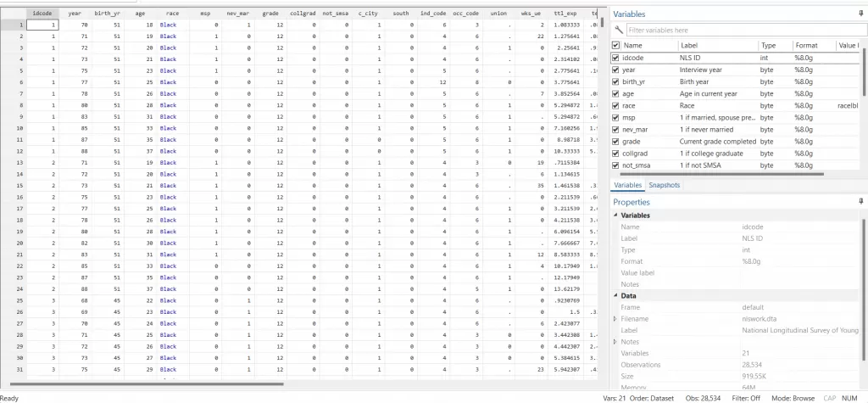Screen dimensions: 868x403
Task: Collapse the Data section in Properties
Action: [616, 295]
